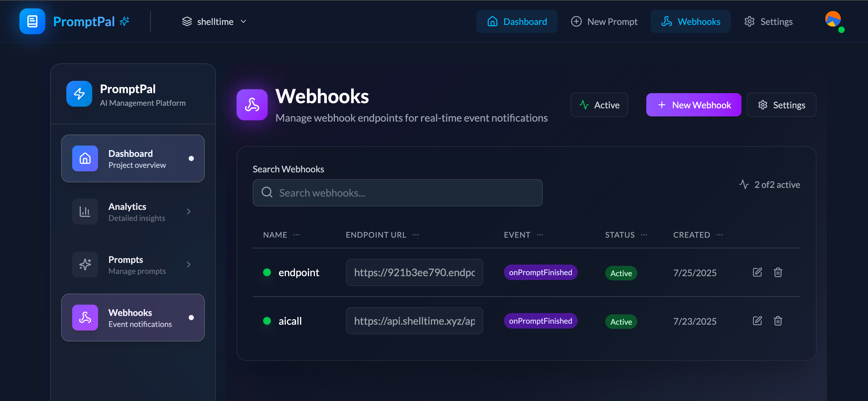Viewport: 868px width, 401px height.
Task: Click the layers icon beside shelltime
Action: point(187,22)
